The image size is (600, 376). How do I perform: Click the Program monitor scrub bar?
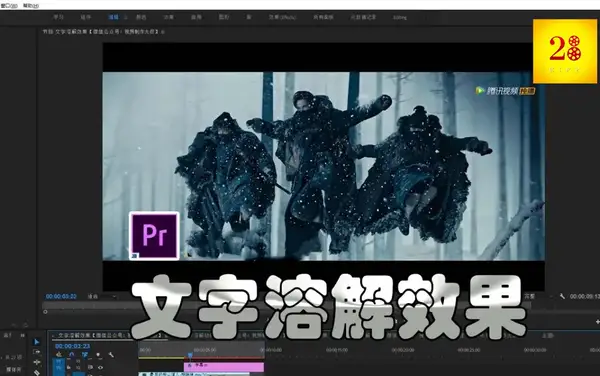tap(286, 305)
